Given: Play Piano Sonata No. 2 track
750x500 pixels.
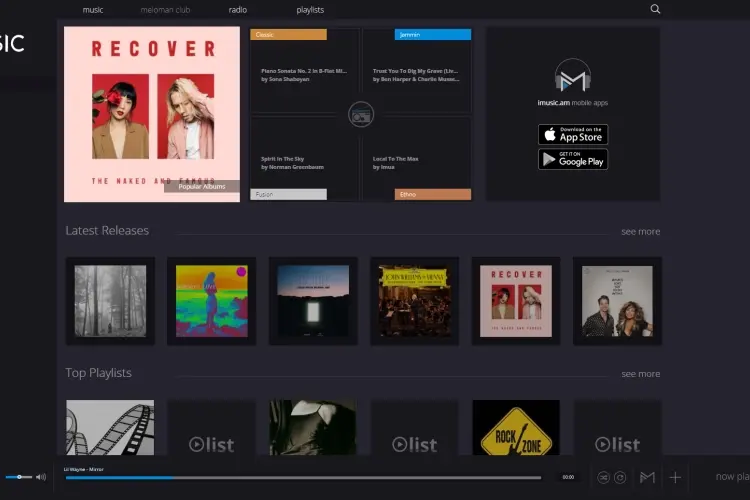Looking at the screenshot, I should pos(304,75).
